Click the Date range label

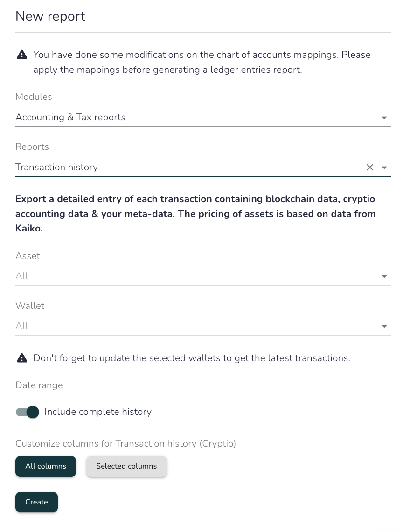pos(39,385)
